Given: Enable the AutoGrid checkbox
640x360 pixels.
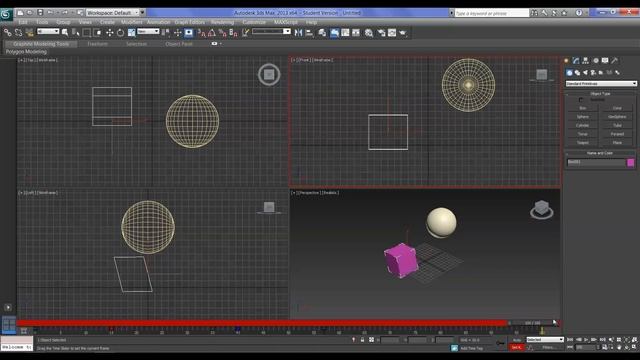Looking at the screenshot, I should pos(581,100).
